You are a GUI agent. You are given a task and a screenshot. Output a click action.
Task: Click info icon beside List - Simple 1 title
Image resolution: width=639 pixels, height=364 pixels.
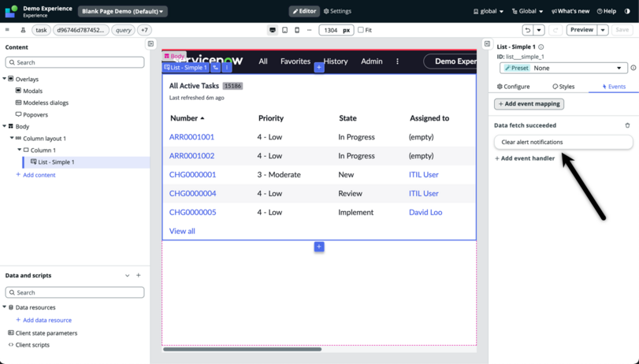pos(541,46)
